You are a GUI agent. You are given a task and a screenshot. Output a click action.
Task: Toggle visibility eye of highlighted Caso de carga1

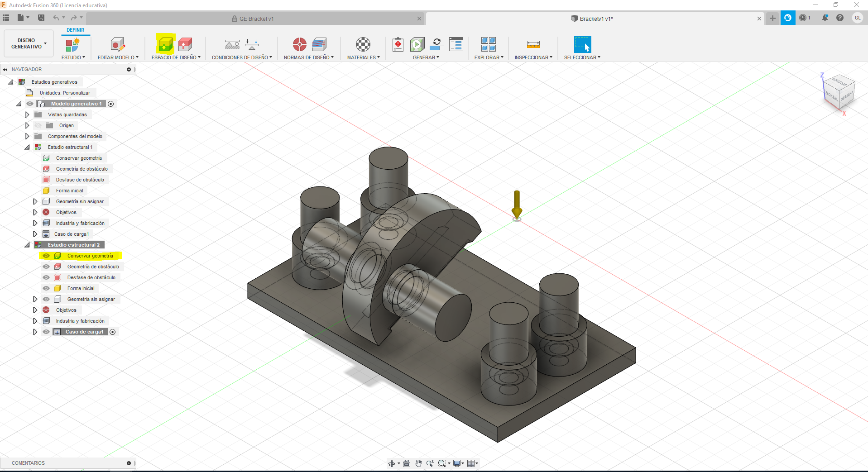pyautogui.click(x=46, y=332)
